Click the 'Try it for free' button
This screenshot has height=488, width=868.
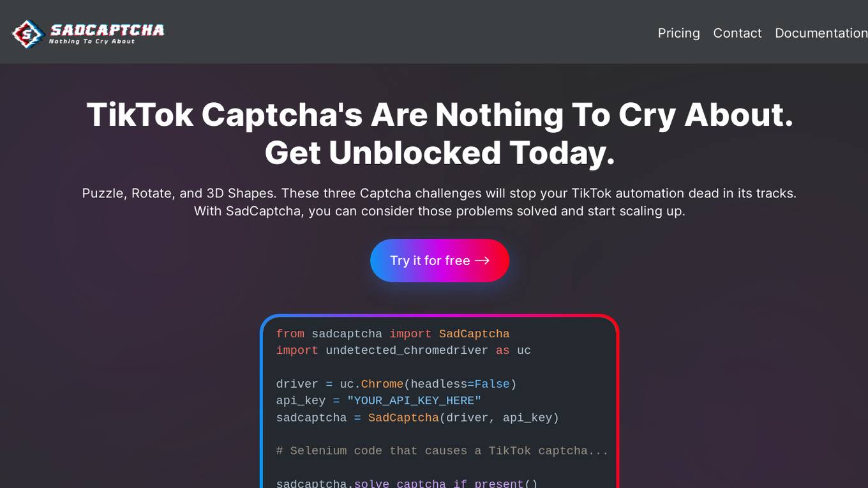point(440,261)
